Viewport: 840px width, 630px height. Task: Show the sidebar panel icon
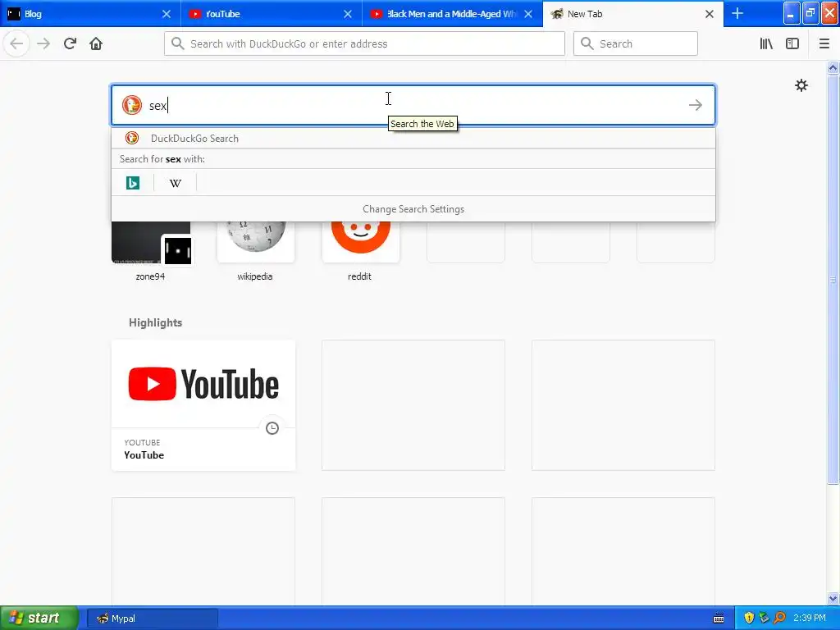pos(792,43)
